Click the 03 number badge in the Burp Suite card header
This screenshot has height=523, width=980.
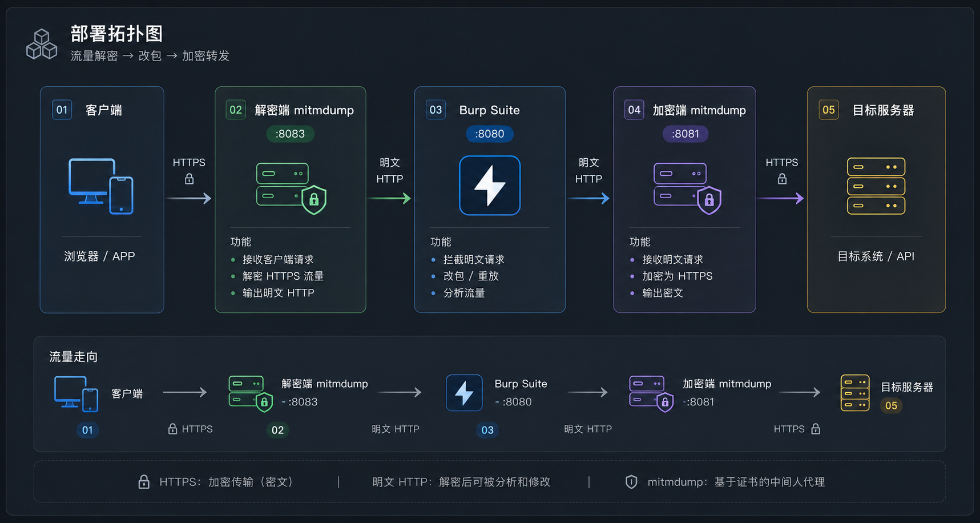coord(435,110)
